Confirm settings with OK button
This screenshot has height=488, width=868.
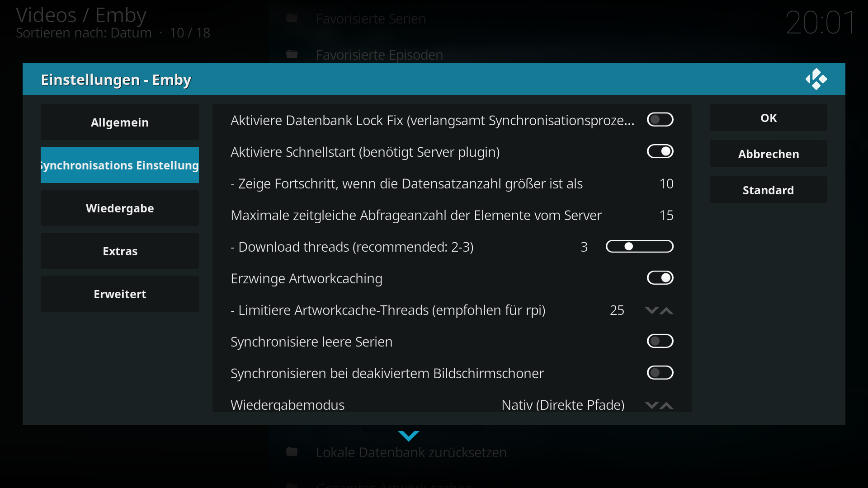(769, 117)
